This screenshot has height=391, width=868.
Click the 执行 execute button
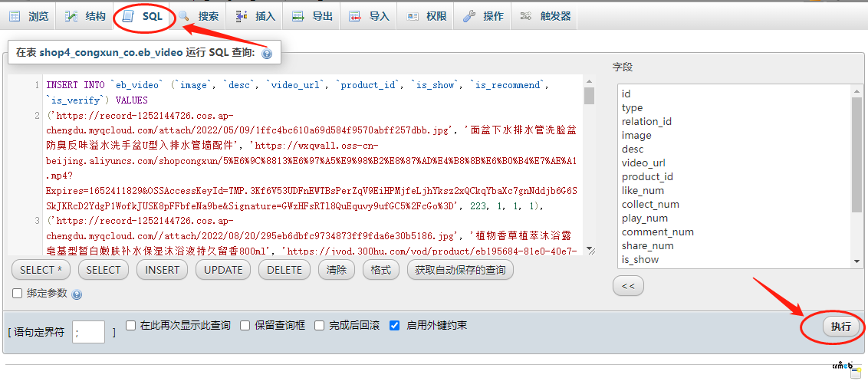[840, 326]
